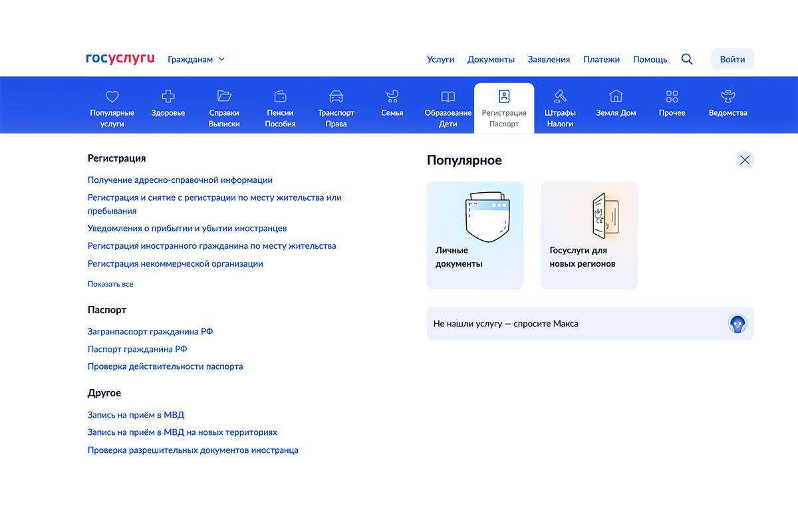Close the services panel with X
798x532 pixels.
pos(745,160)
